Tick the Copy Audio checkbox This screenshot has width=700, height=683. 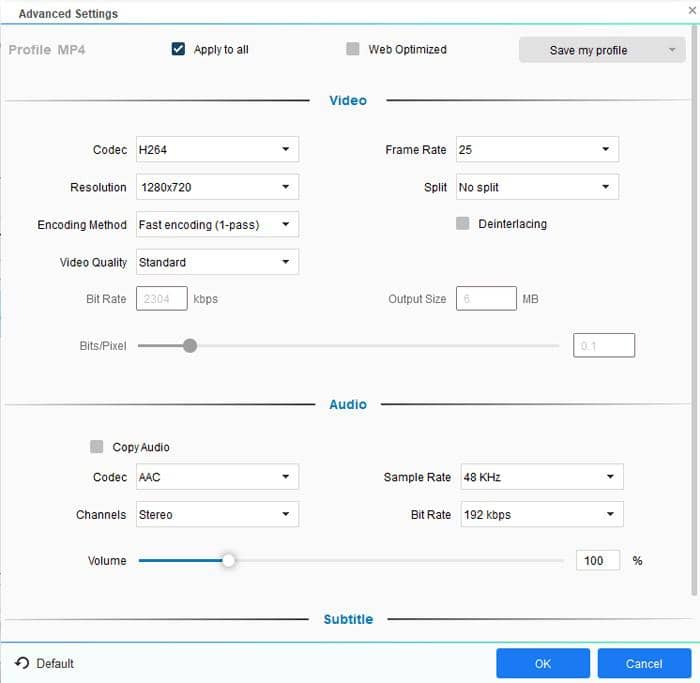coord(97,447)
